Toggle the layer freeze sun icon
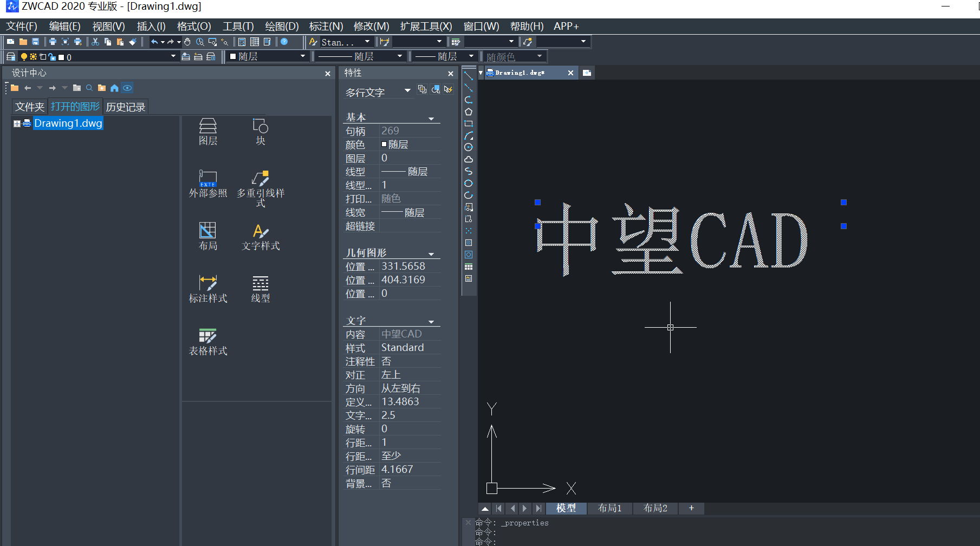Image resolution: width=980 pixels, height=546 pixels. (33, 56)
